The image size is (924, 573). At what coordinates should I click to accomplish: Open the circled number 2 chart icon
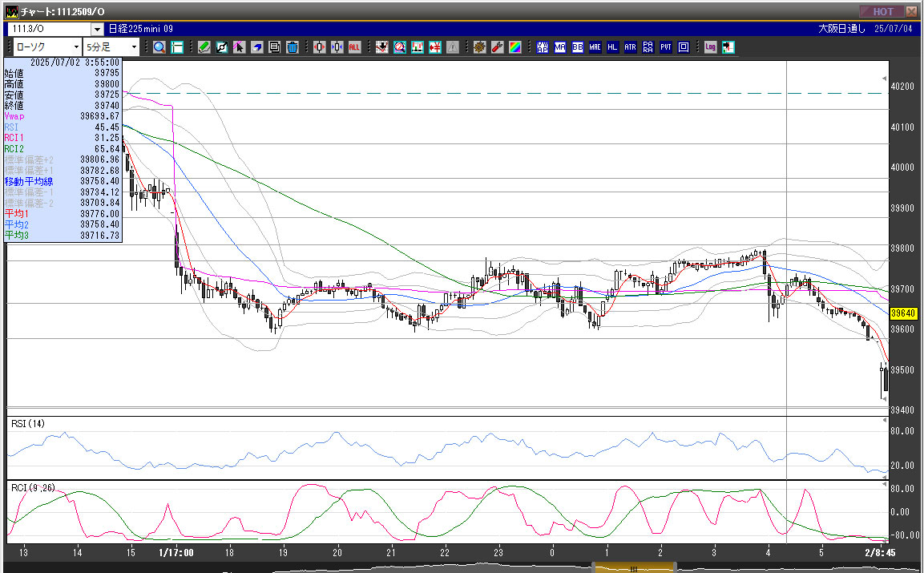point(400,47)
